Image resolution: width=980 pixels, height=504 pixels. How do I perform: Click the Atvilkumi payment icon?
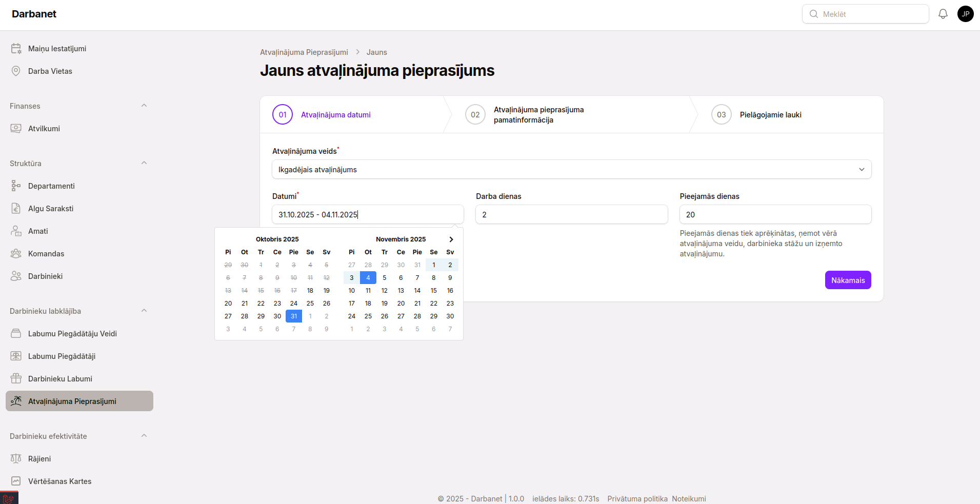pyautogui.click(x=16, y=128)
